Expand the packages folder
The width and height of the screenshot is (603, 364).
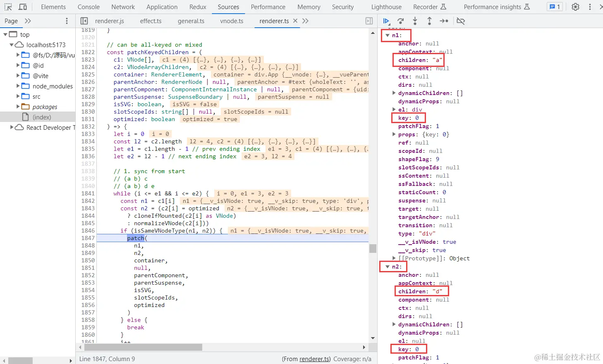pyautogui.click(x=18, y=107)
